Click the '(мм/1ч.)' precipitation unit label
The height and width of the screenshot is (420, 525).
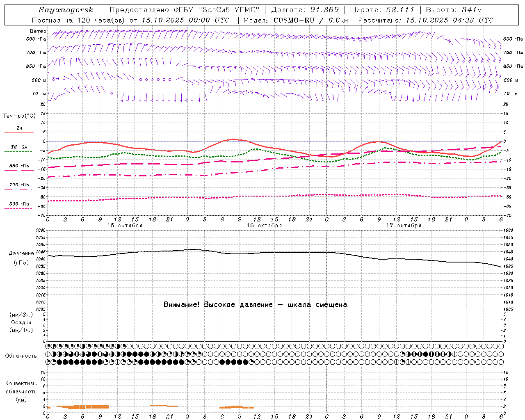[21, 330]
